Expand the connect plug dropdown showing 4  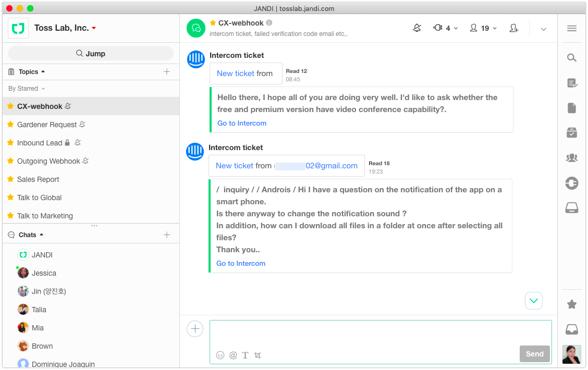446,28
